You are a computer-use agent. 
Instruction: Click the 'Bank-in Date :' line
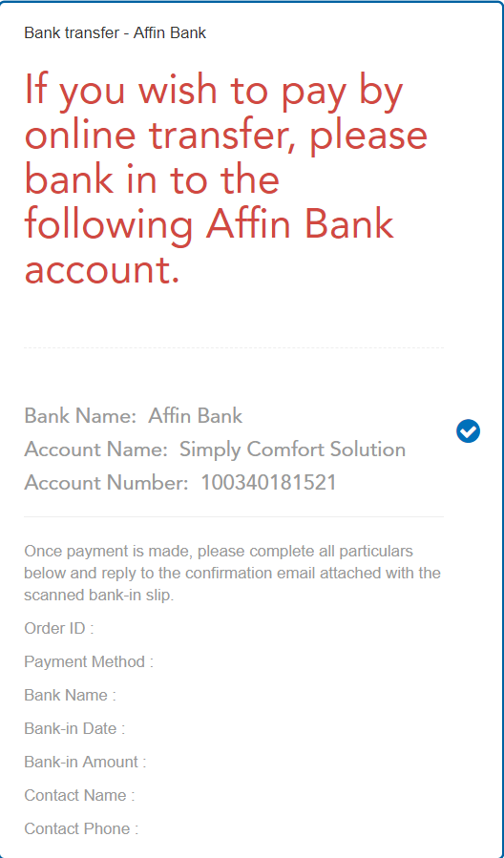click(x=74, y=728)
